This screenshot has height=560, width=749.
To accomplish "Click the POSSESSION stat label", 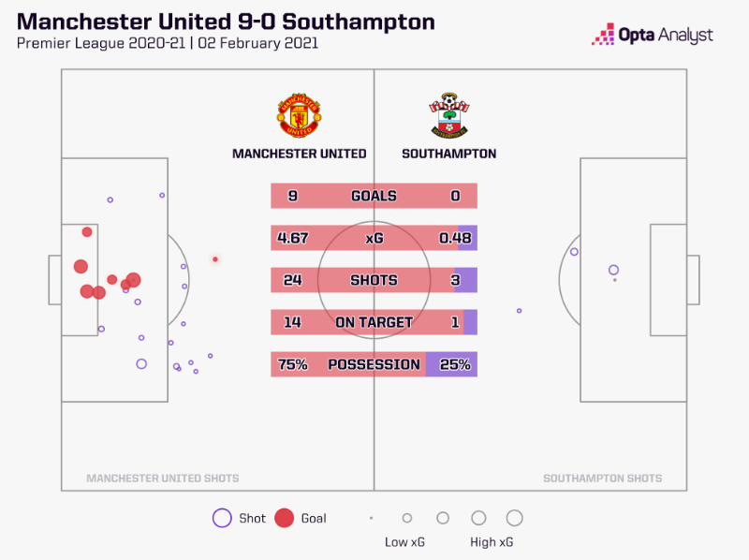I will point(374,364).
